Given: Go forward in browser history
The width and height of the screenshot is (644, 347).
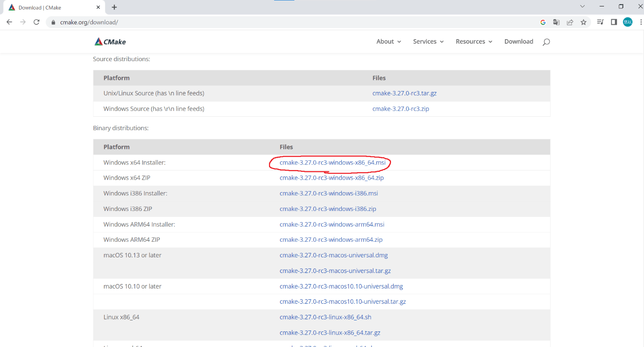Looking at the screenshot, I should [x=23, y=22].
